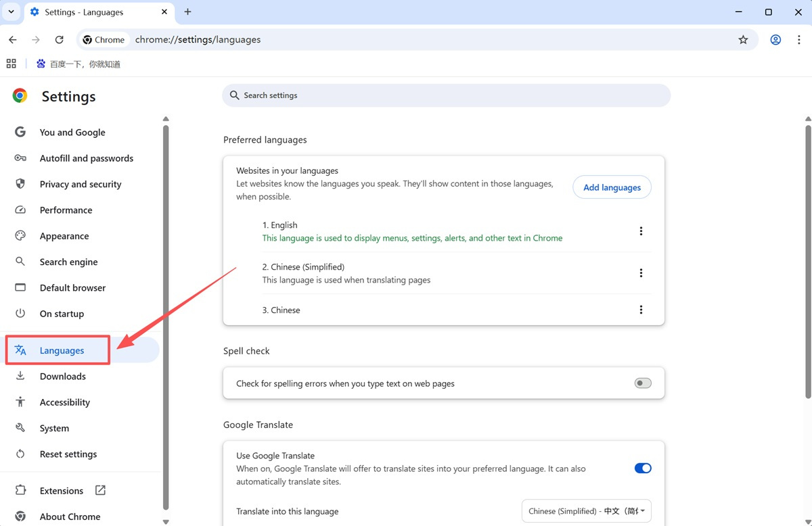Open more actions menu for English
812x526 pixels.
click(641, 231)
